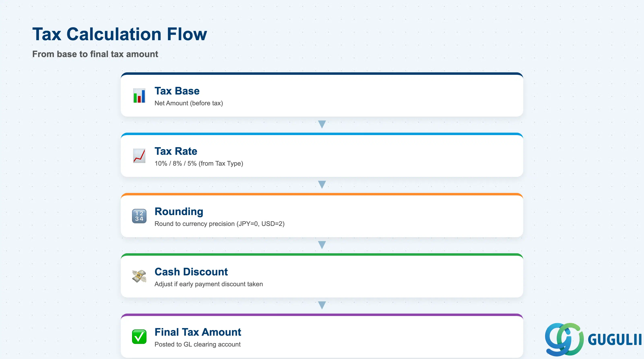Select the Rounding heading
The height and width of the screenshot is (359, 644).
point(179,212)
